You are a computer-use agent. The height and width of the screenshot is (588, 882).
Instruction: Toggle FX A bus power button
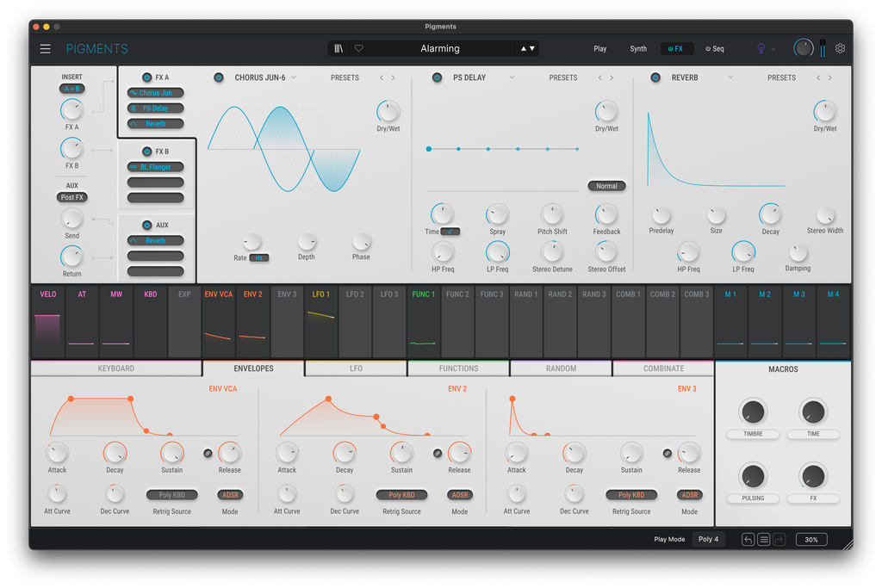tap(146, 77)
